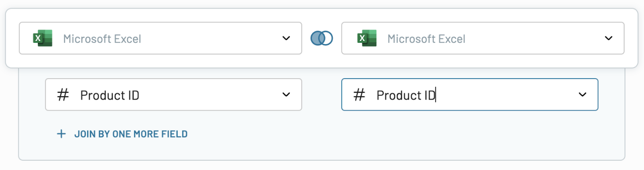Select the right Microsoft Excel source text
This screenshot has width=644, height=170.
(x=426, y=39)
